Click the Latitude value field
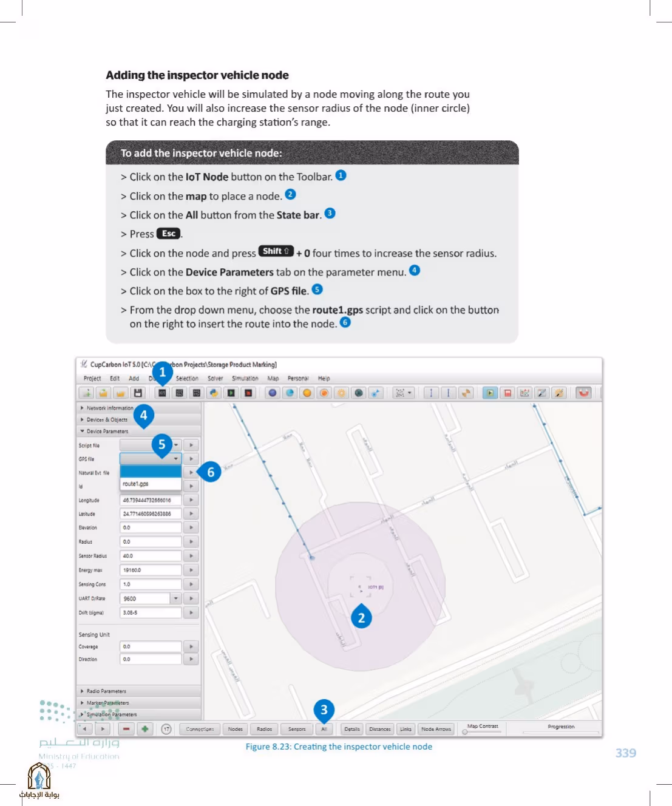 click(151, 513)
